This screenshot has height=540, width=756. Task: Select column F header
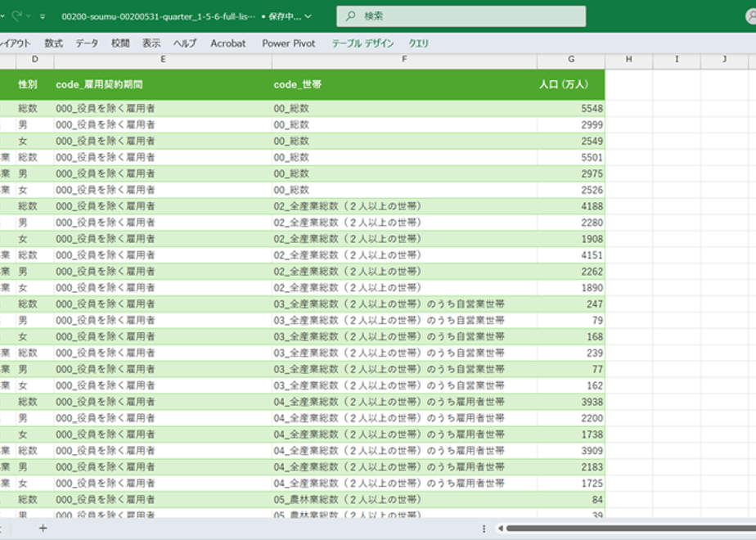pyautogui.click(x=404, y=59)
